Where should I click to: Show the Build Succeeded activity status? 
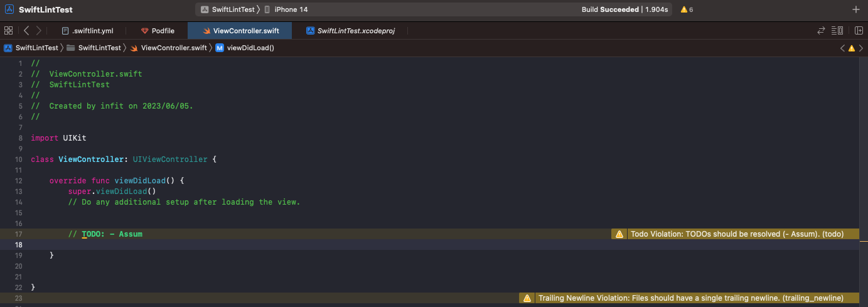coord(624,9)
